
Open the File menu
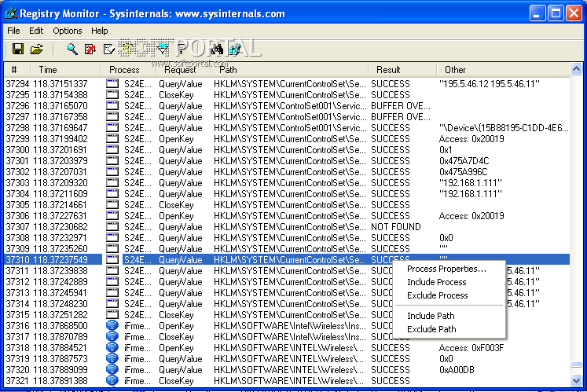point(13,31)
